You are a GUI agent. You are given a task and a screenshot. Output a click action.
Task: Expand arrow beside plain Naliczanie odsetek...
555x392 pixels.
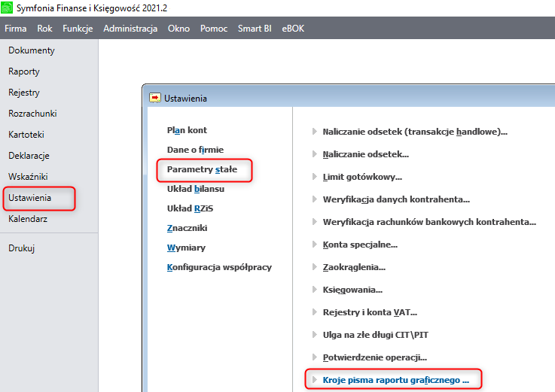point(314,154)
